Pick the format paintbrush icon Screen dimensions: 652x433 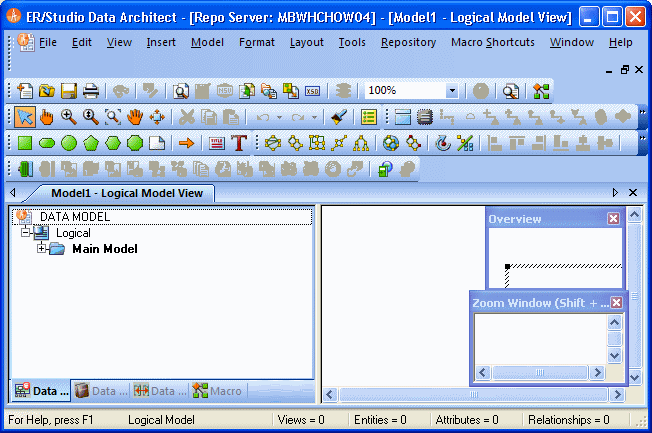(x=339, y=117)
